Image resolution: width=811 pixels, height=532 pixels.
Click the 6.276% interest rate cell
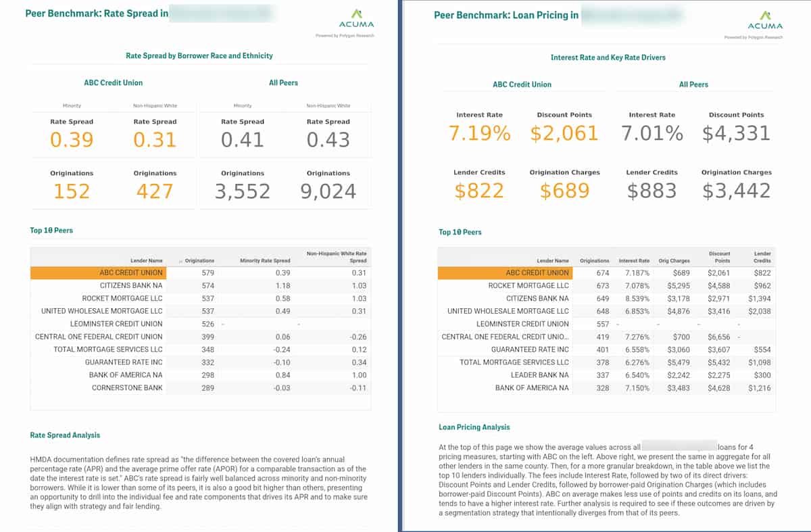(x=637, y=362)
